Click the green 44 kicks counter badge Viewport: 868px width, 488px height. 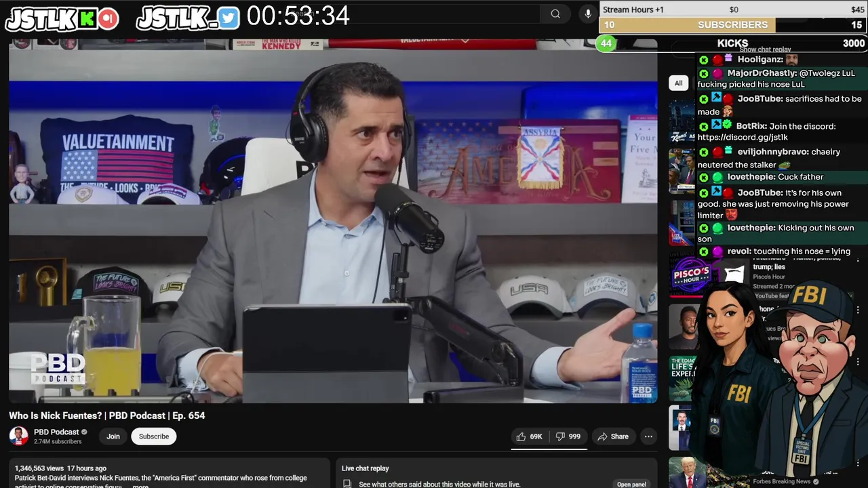pos(606,43)
